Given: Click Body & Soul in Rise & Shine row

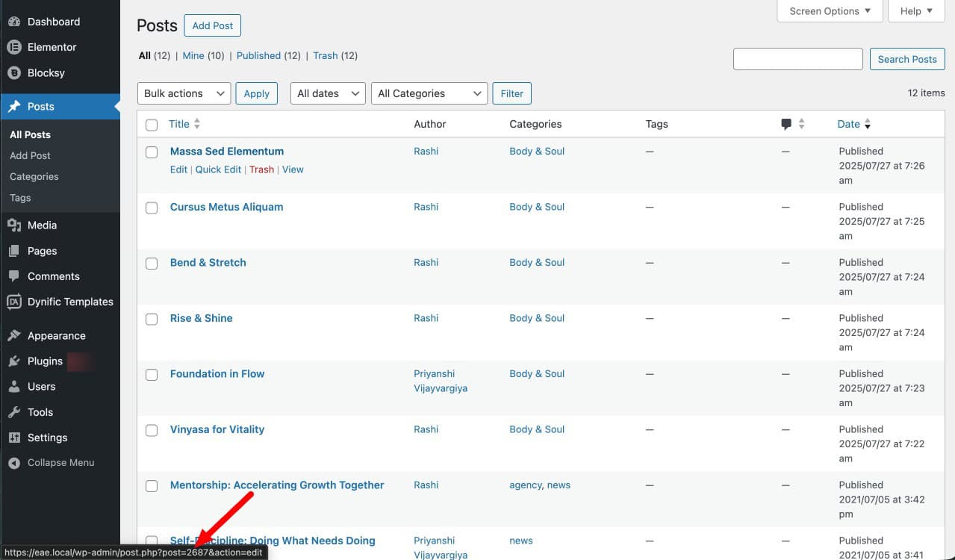Looking at the screenshot, I should click(x=537, y=318).
